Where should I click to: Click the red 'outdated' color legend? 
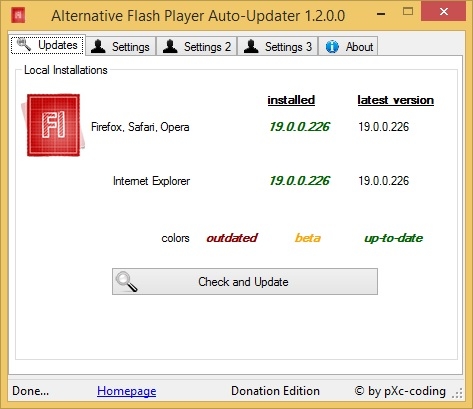[232, 238]
